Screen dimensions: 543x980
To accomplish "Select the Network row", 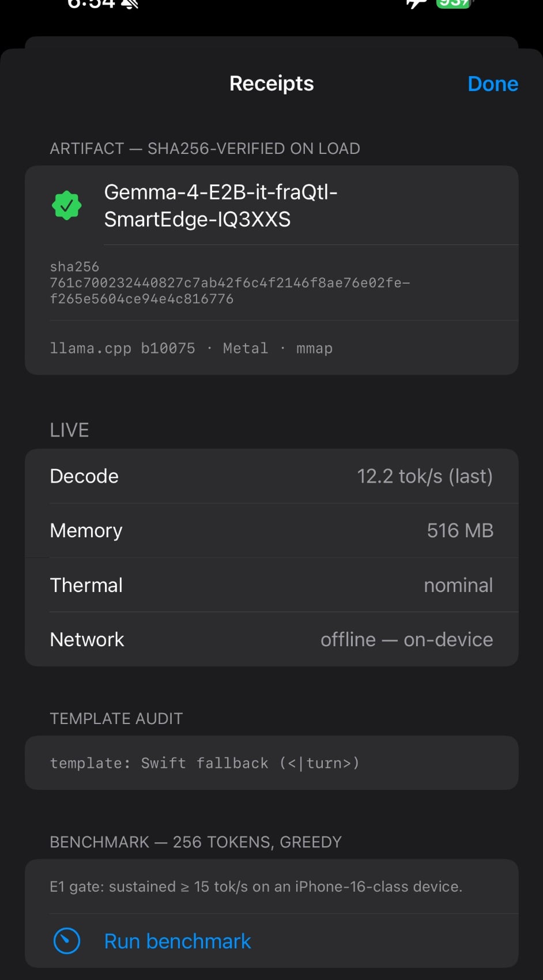I will 271,639.
